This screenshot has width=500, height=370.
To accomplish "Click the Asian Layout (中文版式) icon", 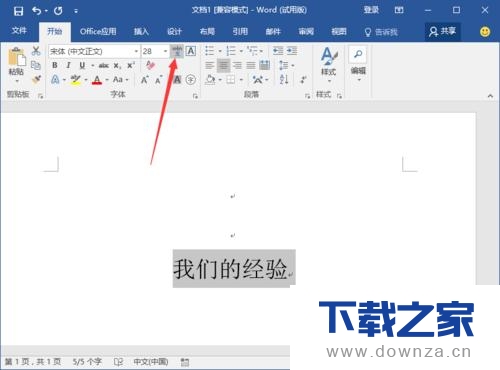I will point(258,80).
